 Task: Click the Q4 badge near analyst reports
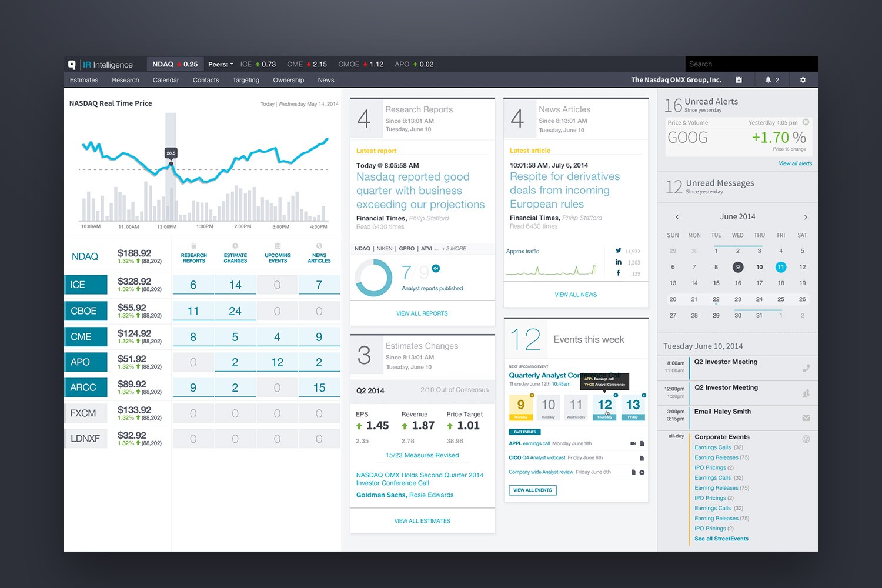click(436, 268)
